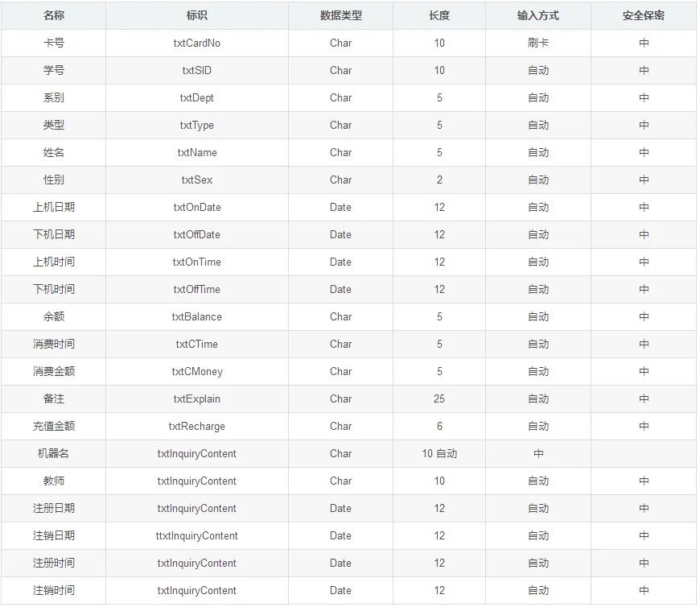Click the txtType identifier cell
The width and height of the screenshot is (700, 607).
(x=197, y=126)
